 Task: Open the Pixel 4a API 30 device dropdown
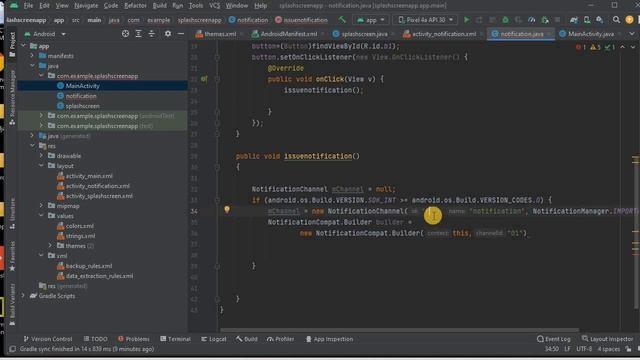pyautogui.click(x=426, y=20)
